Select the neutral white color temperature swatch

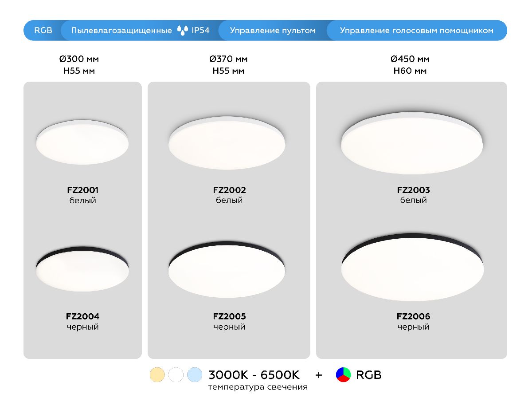pos(176,375)
